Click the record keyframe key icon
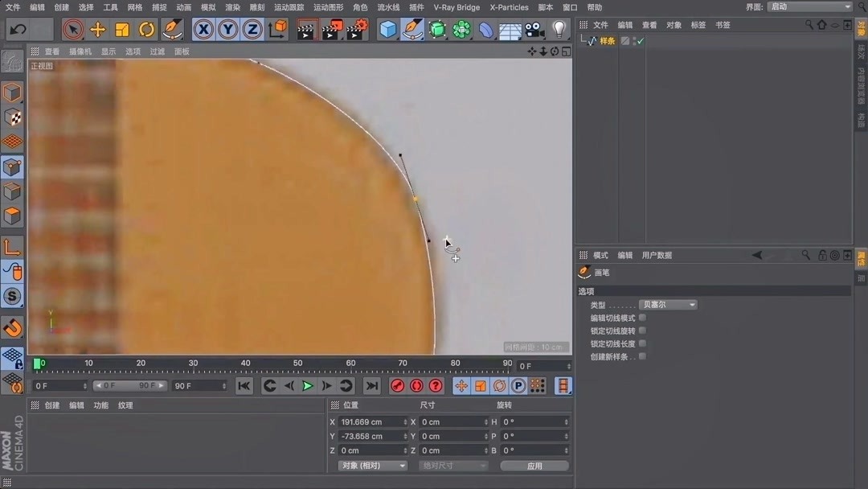Viewport: 868px width, 489px height. [x=396, y=385]
